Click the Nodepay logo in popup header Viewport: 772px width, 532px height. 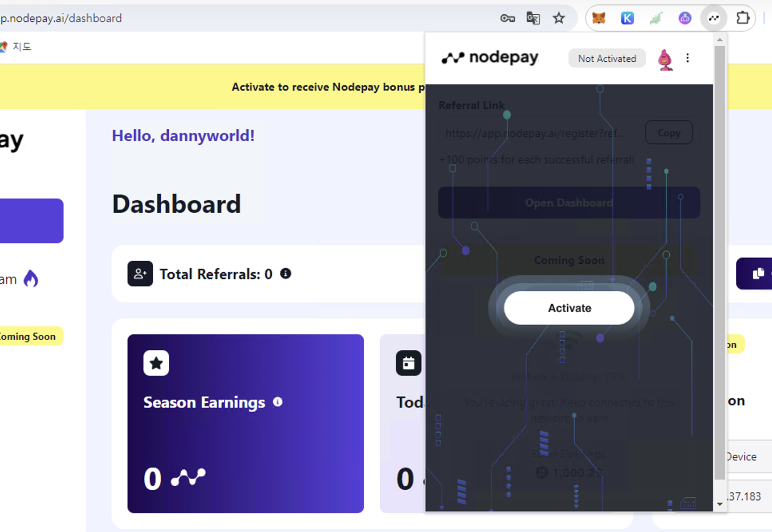coord(490,58)
